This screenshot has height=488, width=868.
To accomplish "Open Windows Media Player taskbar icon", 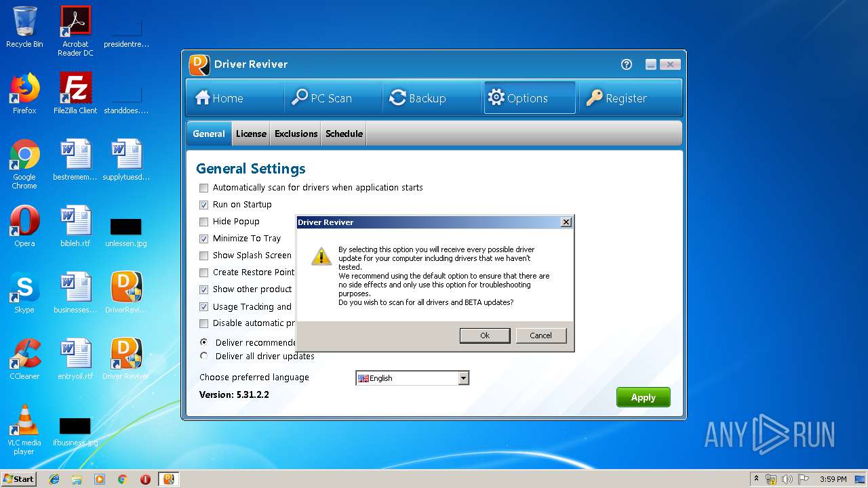I will [100, 479].
